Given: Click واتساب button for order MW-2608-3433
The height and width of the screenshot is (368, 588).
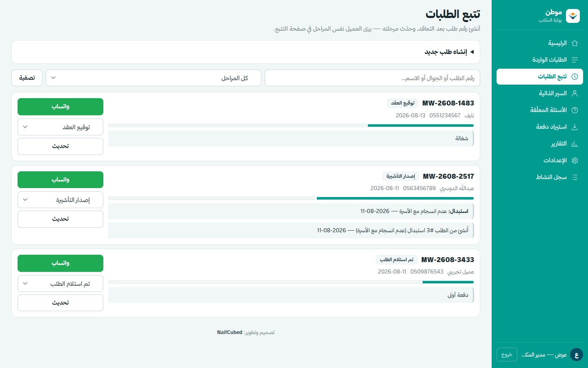Looking at the screenshot, I should coord(60,263).
